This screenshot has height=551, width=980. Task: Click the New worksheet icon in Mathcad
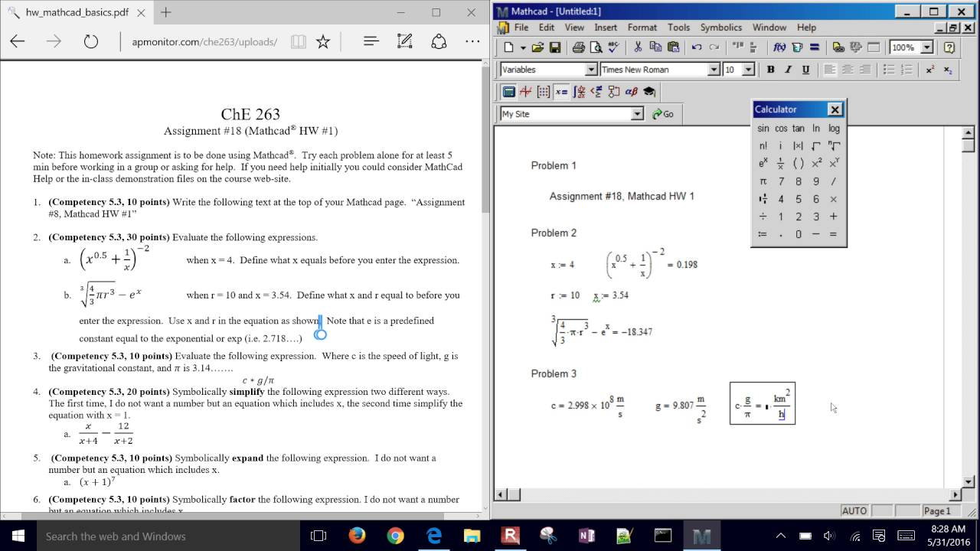click(x=508, y=47)
